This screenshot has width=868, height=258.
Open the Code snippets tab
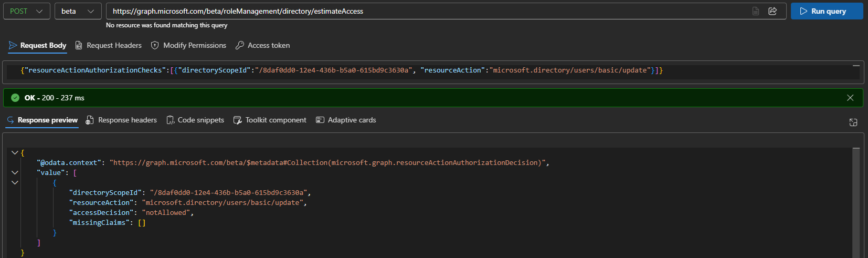(x=195, y=120)
